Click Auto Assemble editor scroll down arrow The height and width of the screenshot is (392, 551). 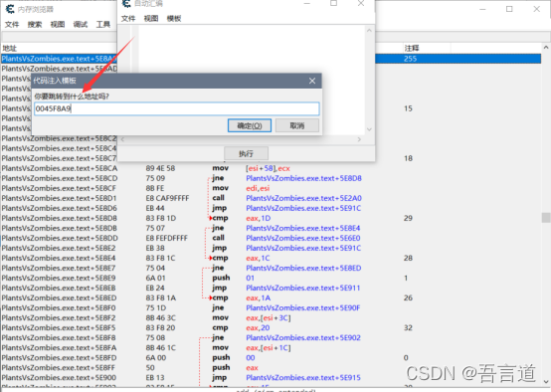pos(369,129)
